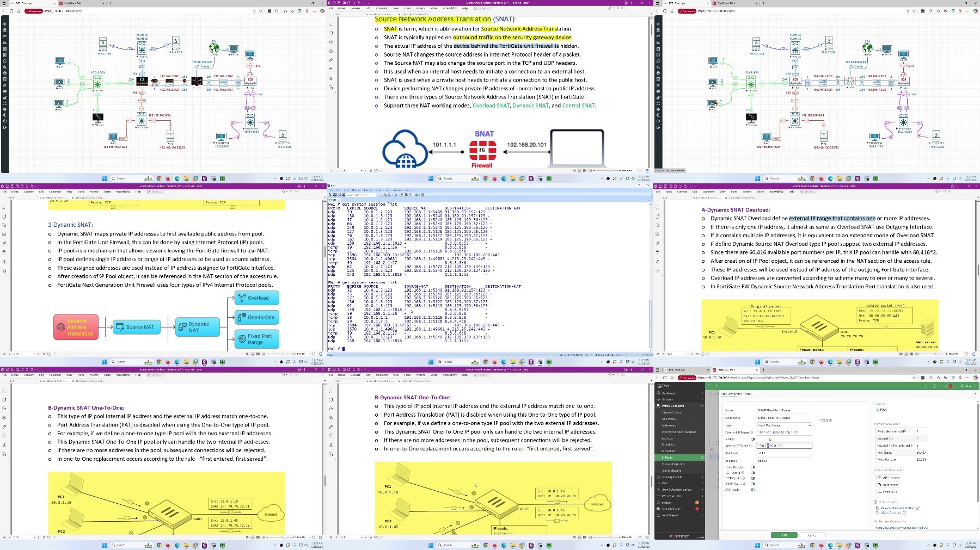
Task: Open the Window menu in terminal window
Action: pyautogui.click(x=397, y=190)
